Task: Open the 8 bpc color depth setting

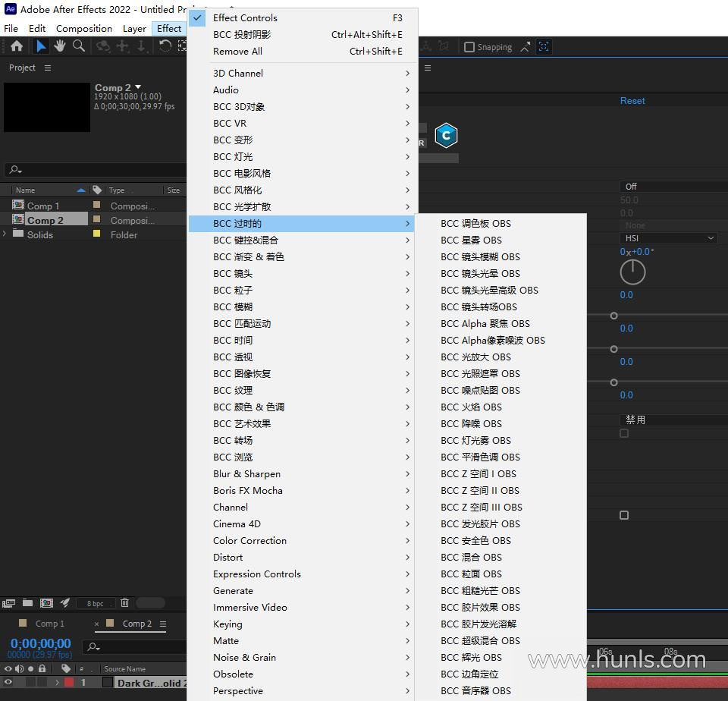Action: pos(96,603)
